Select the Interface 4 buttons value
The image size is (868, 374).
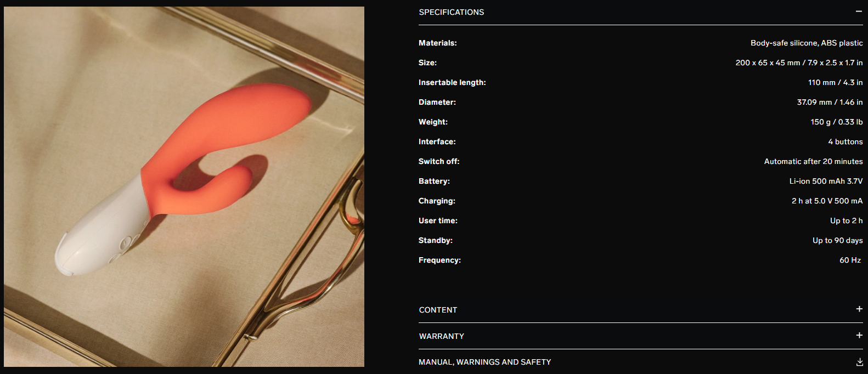[x=846, y=141]
